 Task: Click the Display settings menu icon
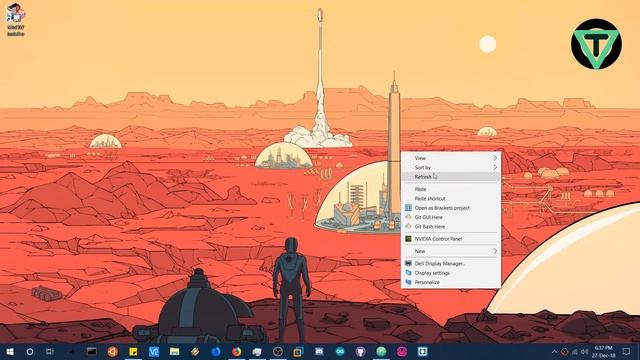[x=408, y=273]
